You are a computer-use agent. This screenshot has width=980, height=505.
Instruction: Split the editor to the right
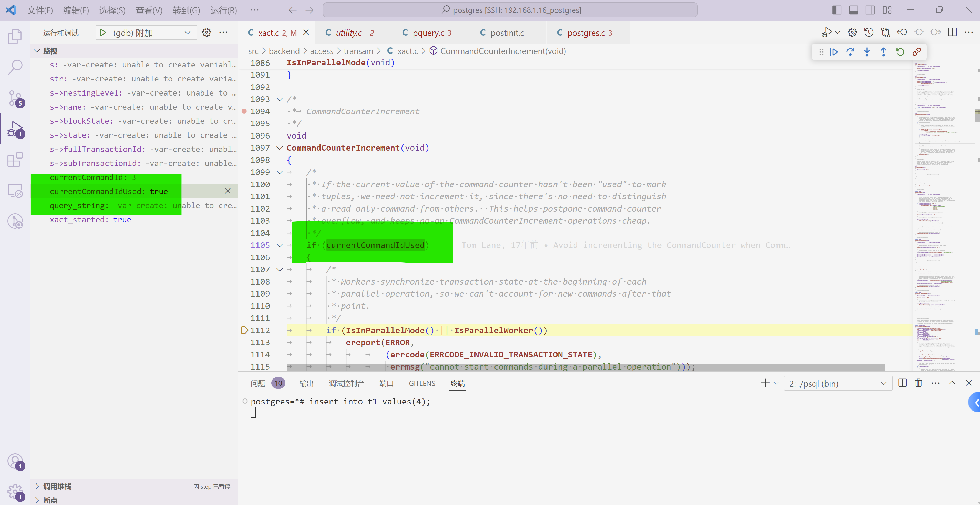(x=953, y=33)
